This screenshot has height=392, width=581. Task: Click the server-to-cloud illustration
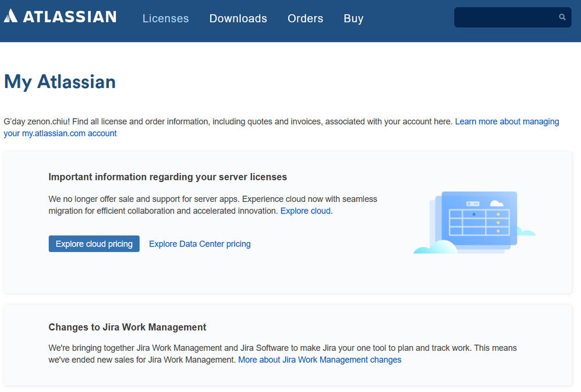pos(474,222)
